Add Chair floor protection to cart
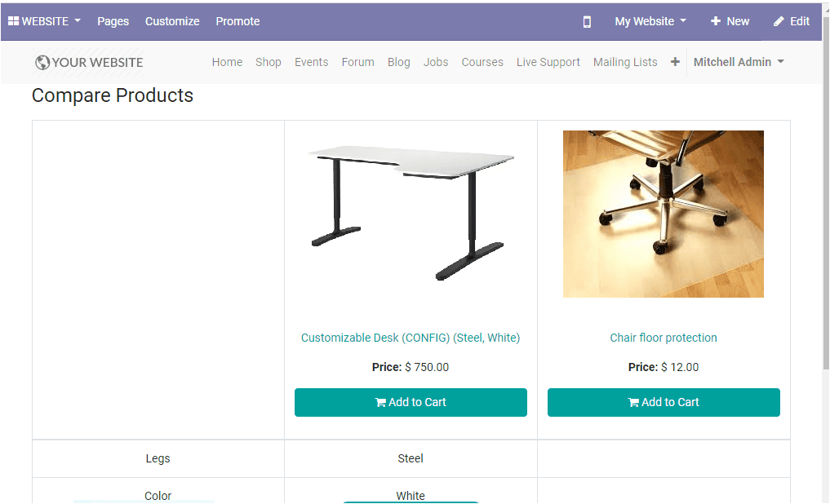This screenshot has width=830, height=504. (x=664, y=402)
